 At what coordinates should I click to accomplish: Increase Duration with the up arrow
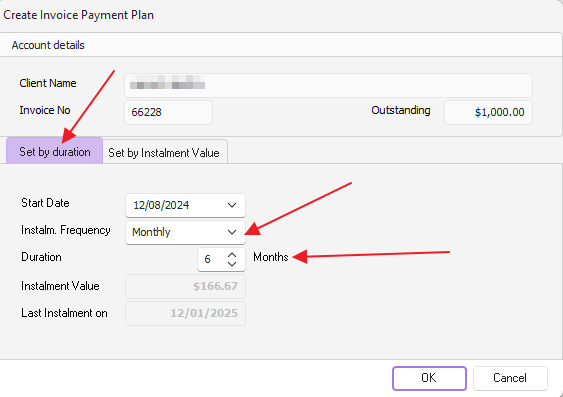(x=232, y=255)
